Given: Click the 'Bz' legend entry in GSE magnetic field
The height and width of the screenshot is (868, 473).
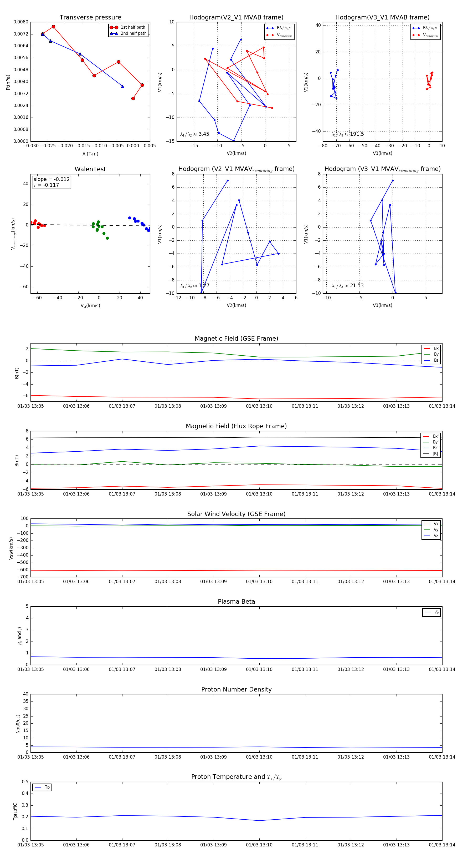Looking at the screenshot, I should pos(431,360).
